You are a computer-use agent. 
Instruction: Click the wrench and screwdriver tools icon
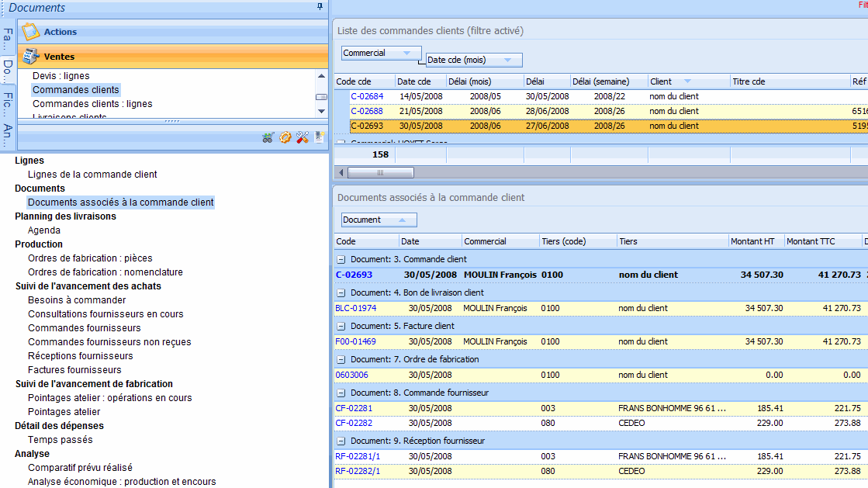click(x=303, y=137)
